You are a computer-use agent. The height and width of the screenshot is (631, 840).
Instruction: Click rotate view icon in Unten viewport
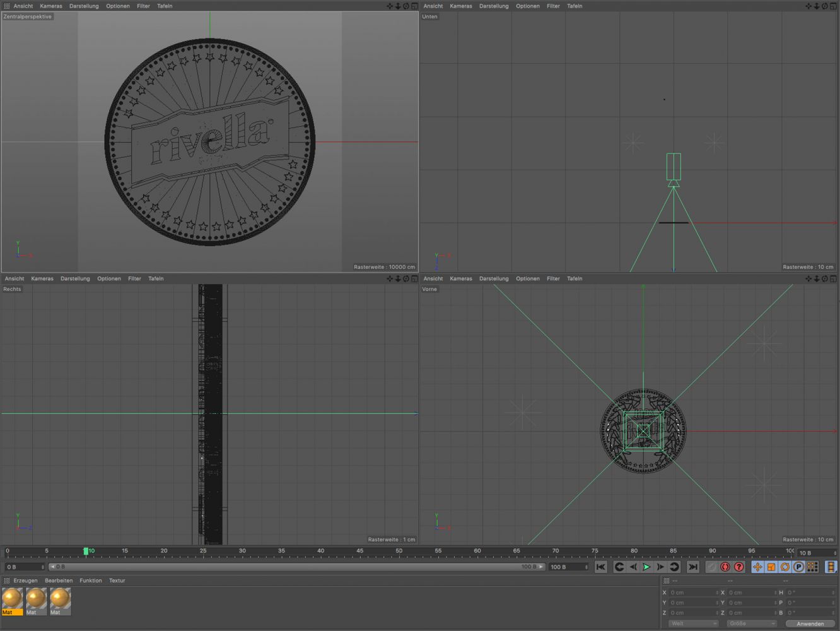click(825, 6)
